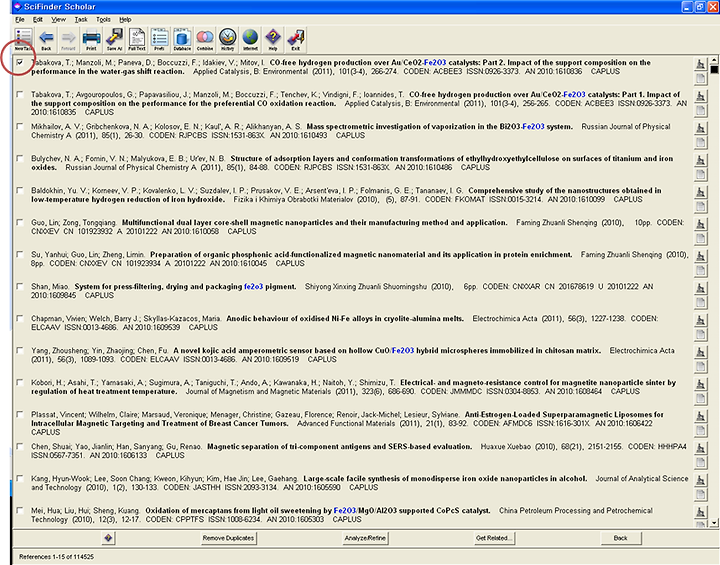
Task: Open microscope detail icon for Baldokhin iron hydroxide reference
Action: point(700,192)
